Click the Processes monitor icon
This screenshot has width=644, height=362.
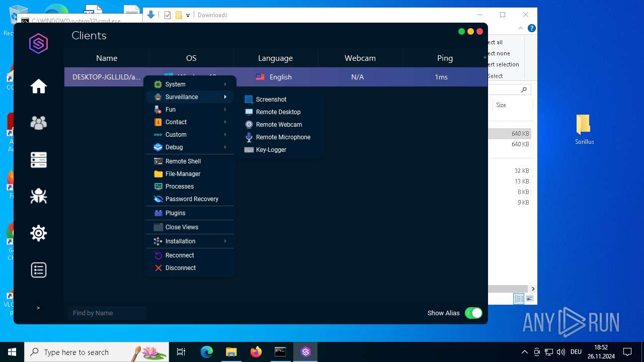tap(158, 187)
